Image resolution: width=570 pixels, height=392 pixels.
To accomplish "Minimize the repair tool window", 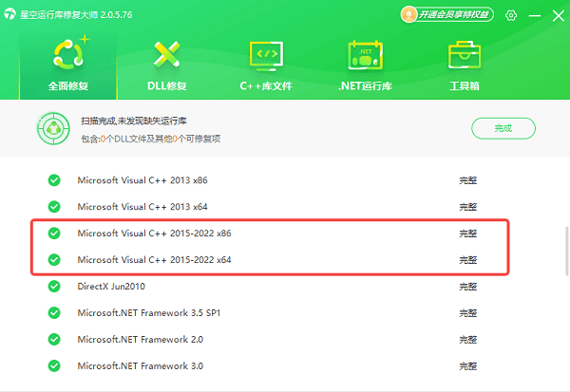I will pos(534,15).
